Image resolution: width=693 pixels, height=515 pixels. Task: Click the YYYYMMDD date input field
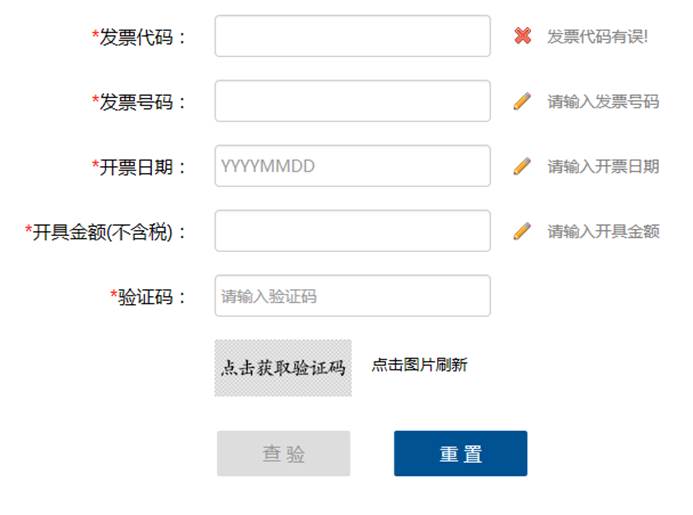[x=353, y=166]
